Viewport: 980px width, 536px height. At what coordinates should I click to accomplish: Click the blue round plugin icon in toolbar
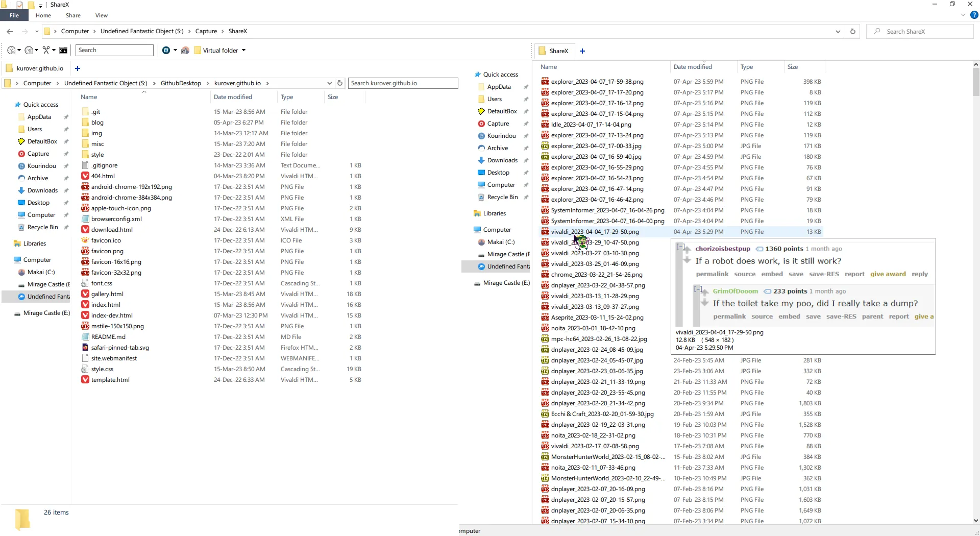point(166,50)
